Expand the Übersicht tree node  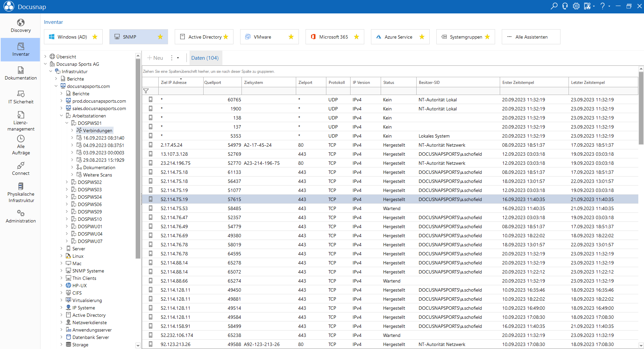click(x=45, y=57)
